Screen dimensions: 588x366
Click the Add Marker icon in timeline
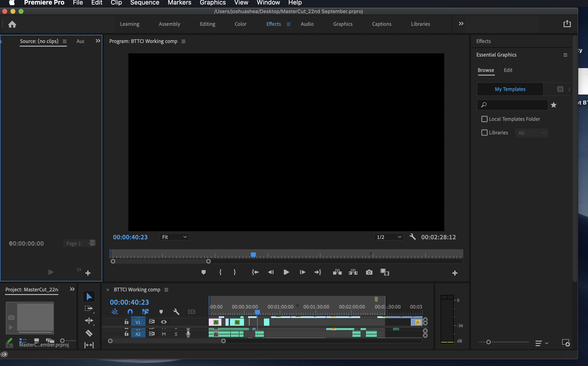coord(203,272)
